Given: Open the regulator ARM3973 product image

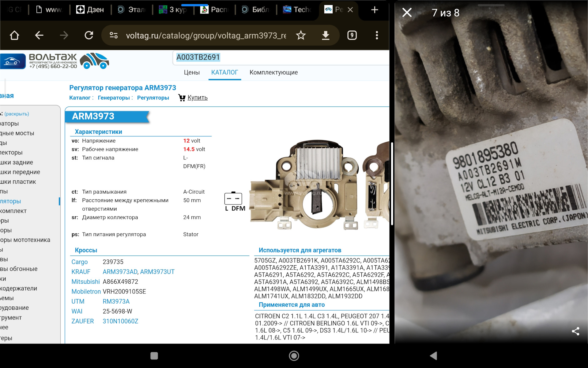Looking at the screenshot, I should point(305,186).
